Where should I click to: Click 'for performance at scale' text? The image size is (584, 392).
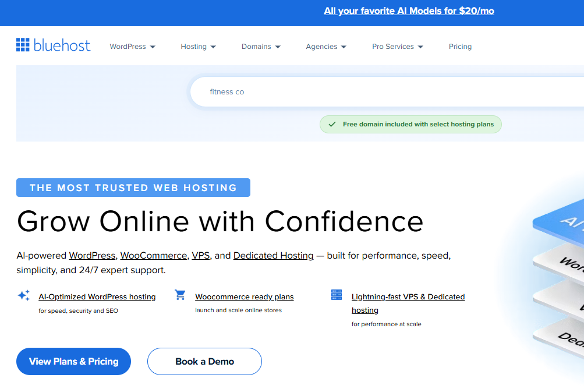(x=386, y=324)
